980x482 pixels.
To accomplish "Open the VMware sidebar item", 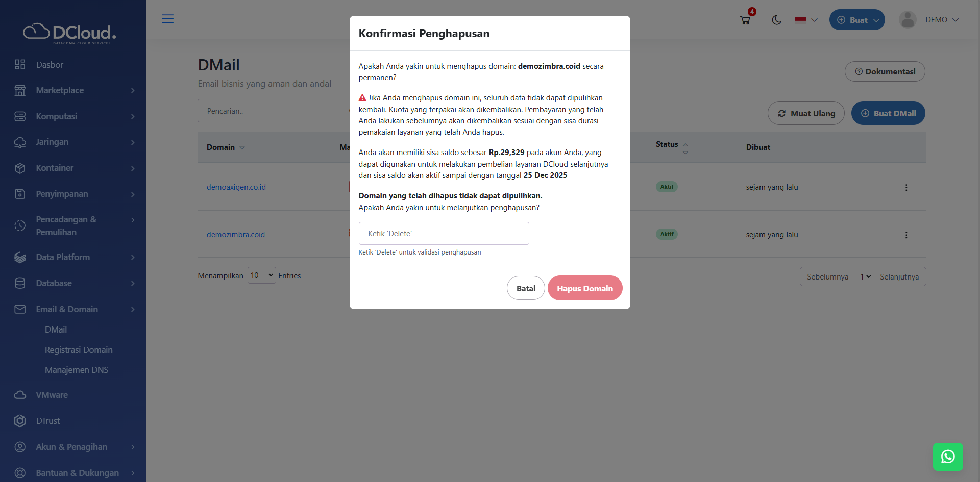I will point(52,395).
